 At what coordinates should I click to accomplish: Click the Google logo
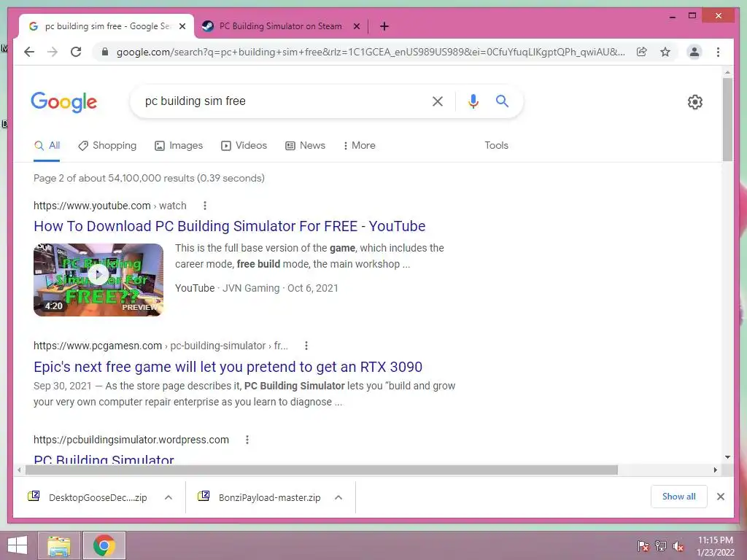(x=64, y=102)
